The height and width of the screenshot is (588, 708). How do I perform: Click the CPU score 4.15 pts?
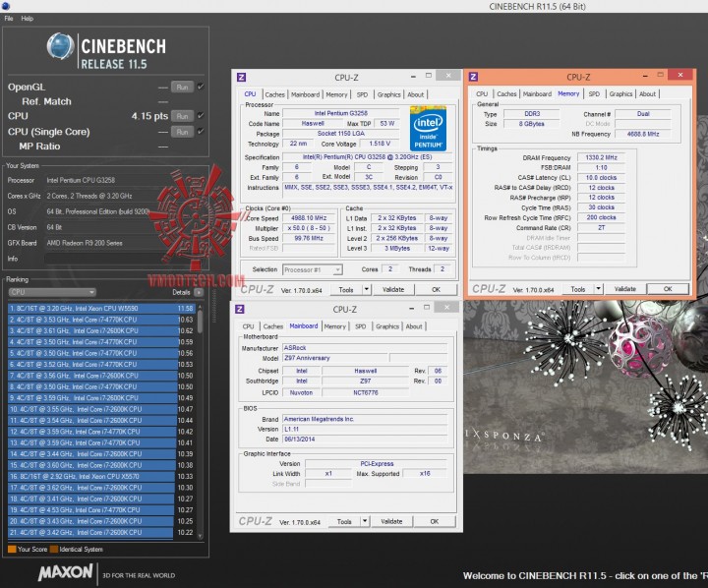pos(149,116)
